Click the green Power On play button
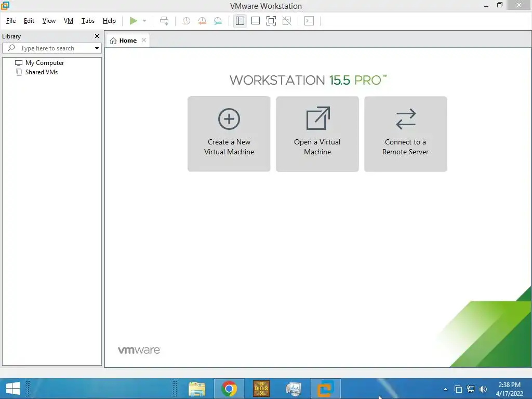 (134, 21)
